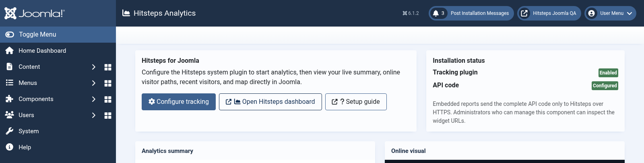The height and width of the screenshot is (163, 644).
Task: Click the question mark icon in Setup guide
Action: coord(342,101)
